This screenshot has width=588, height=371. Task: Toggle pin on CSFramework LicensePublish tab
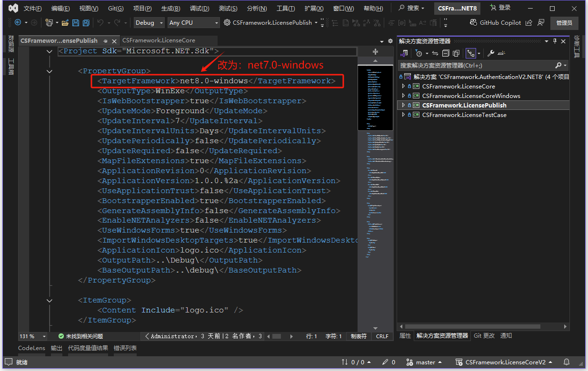[105, 41]
